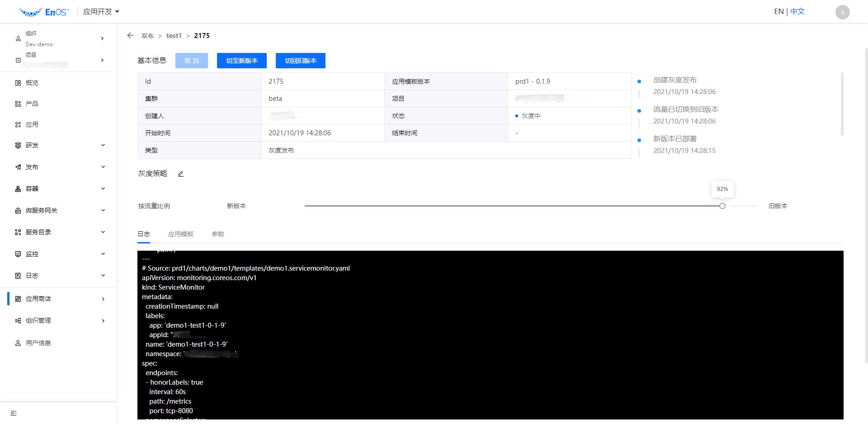
Task: Switch interface language to EN
Action: click(x=778, y=11)
